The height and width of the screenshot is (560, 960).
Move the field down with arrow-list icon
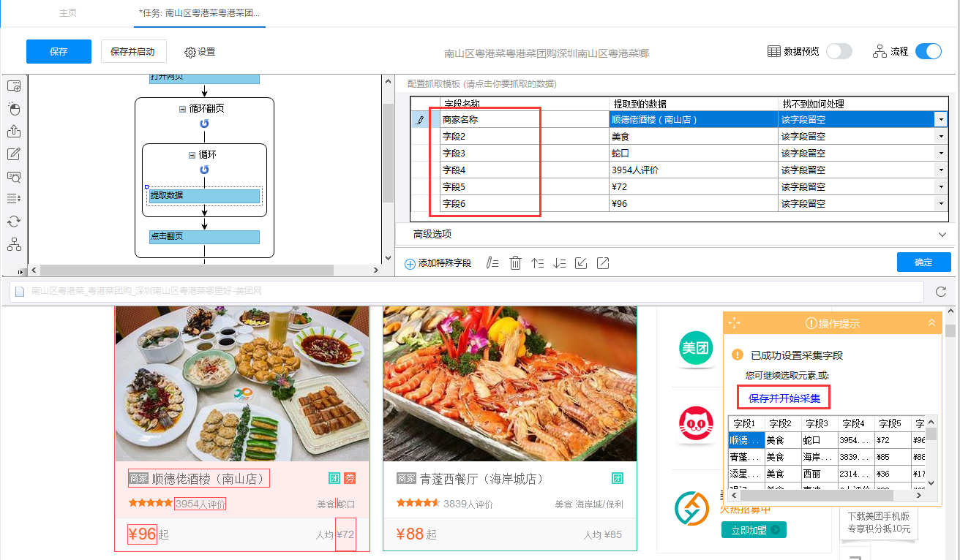pyautogui.click(x=560, y=263)
